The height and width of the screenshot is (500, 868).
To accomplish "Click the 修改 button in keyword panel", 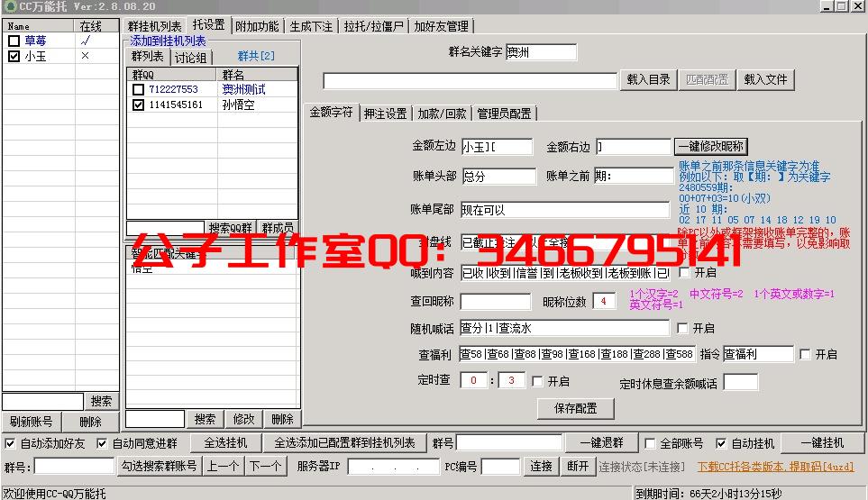I will point(243,419).
